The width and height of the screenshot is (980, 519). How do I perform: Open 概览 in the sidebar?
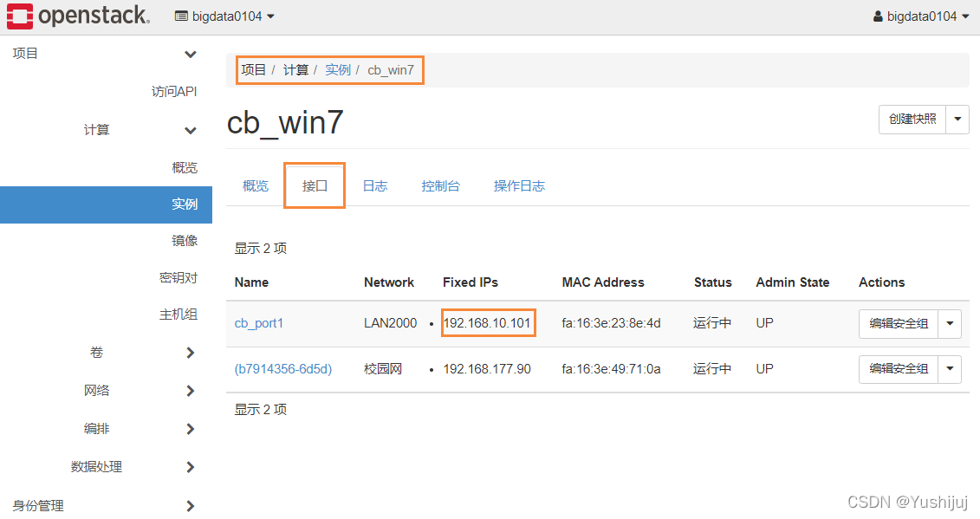pyautogui.click(x=185, y=167)
